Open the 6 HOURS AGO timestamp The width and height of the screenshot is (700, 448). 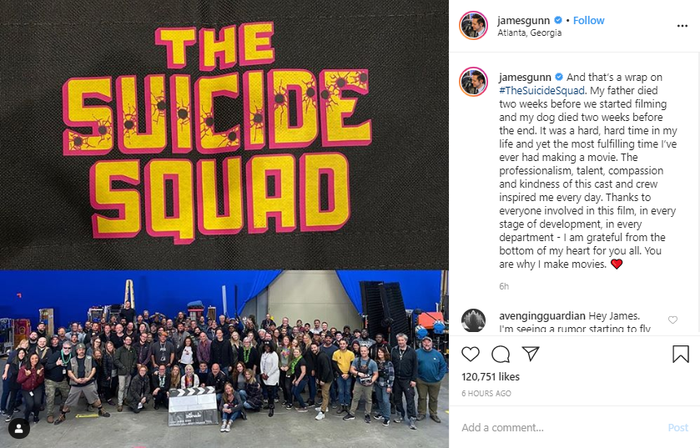(x=486, y=394)
